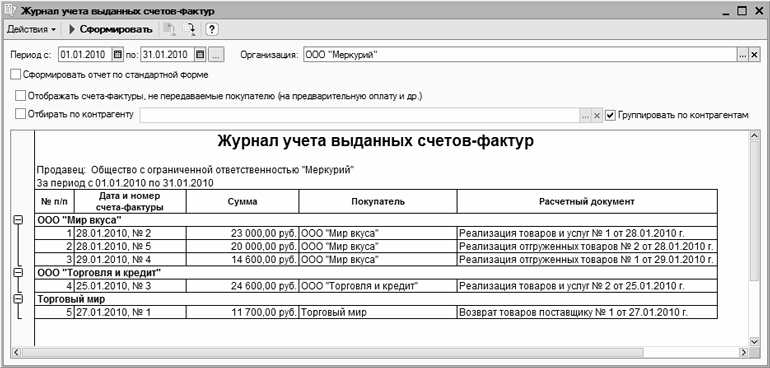
Task: Collapse the ООО "Торговля и кредит" group
Action: pos(18,272)
